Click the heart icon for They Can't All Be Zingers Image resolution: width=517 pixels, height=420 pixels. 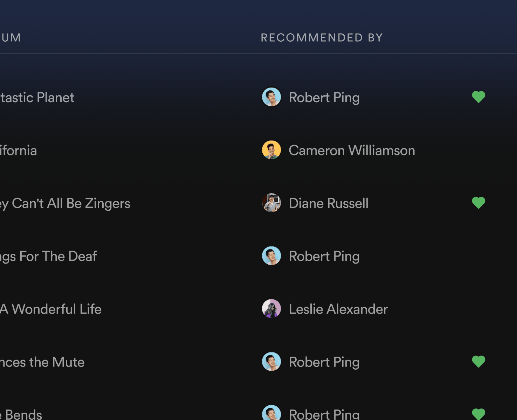coord(479,203)
